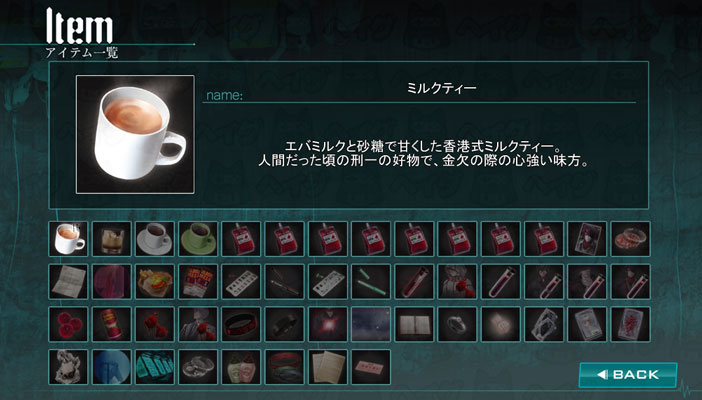The height and width of the screenshot is (400, 702).
Task: Pick the hamburger meal item
Action: point(155,282)
